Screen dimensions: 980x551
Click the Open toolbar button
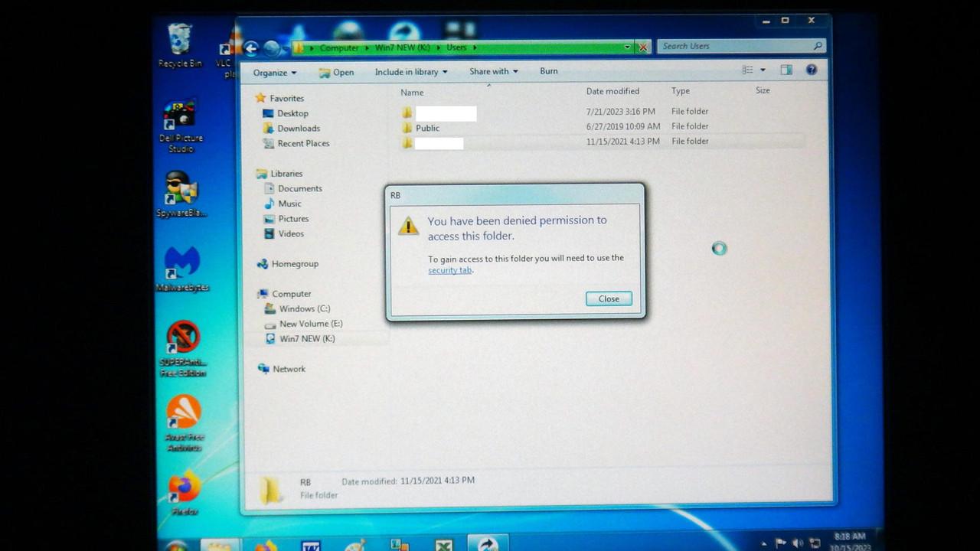337,73
